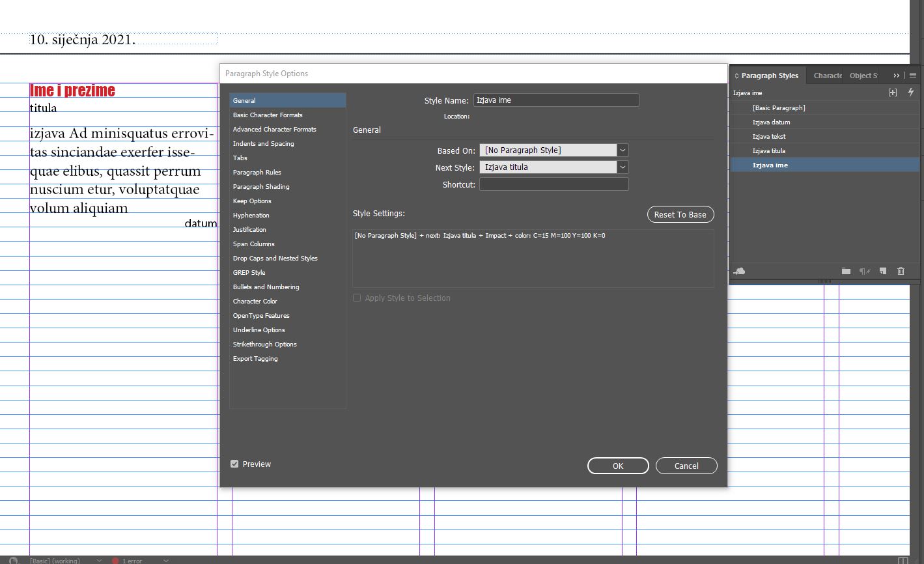Show hidden panel tabs via double-chevron
The height and width of the screenshot is (564, 924).
pos(897,76)
